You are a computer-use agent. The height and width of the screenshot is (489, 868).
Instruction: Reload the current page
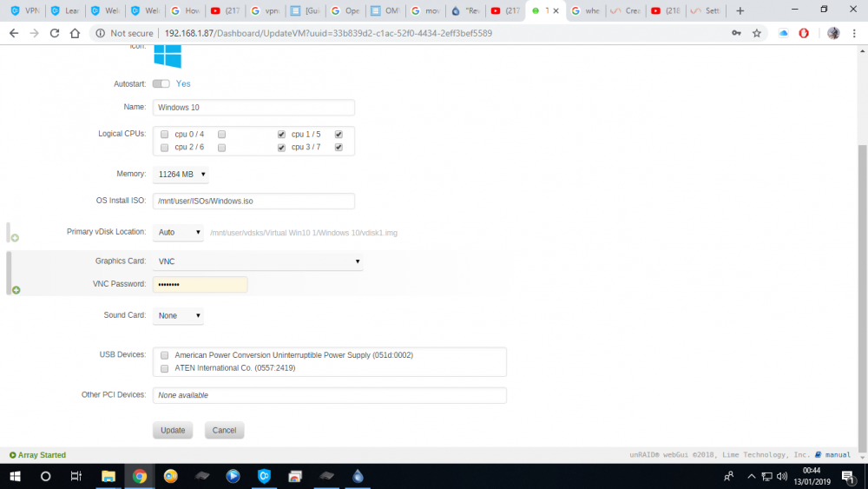(54, 33)
